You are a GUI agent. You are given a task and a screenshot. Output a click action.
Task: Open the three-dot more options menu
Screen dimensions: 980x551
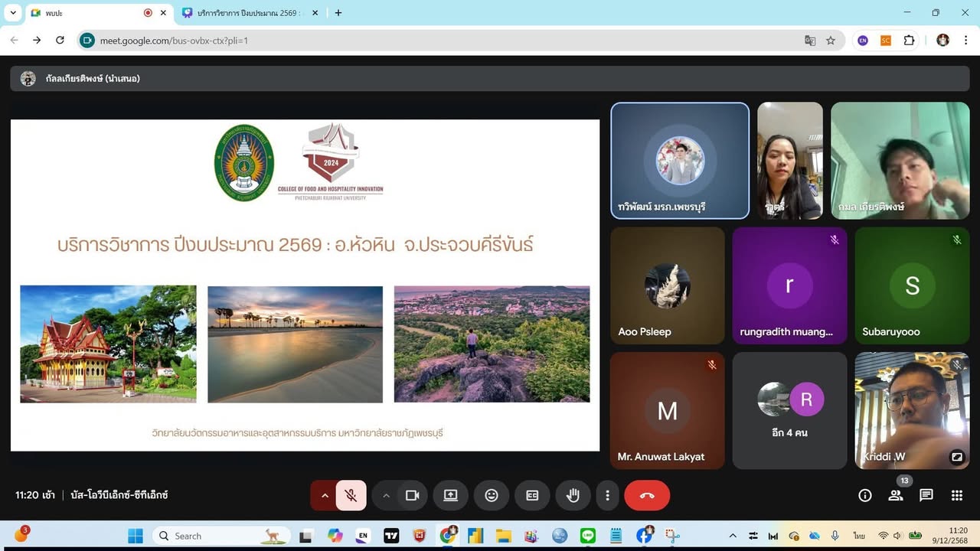(x=607, y=495)
